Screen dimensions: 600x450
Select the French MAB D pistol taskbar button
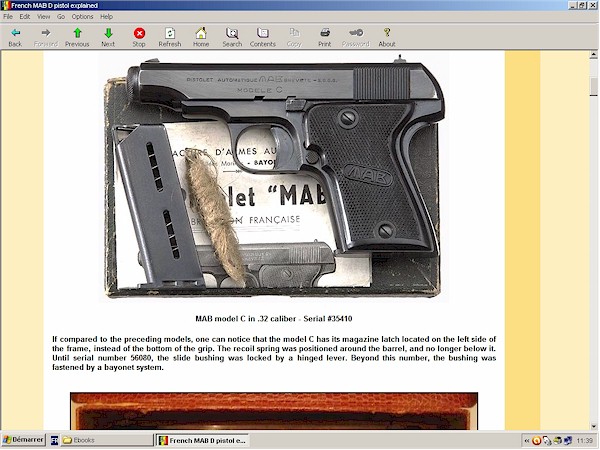202,440
